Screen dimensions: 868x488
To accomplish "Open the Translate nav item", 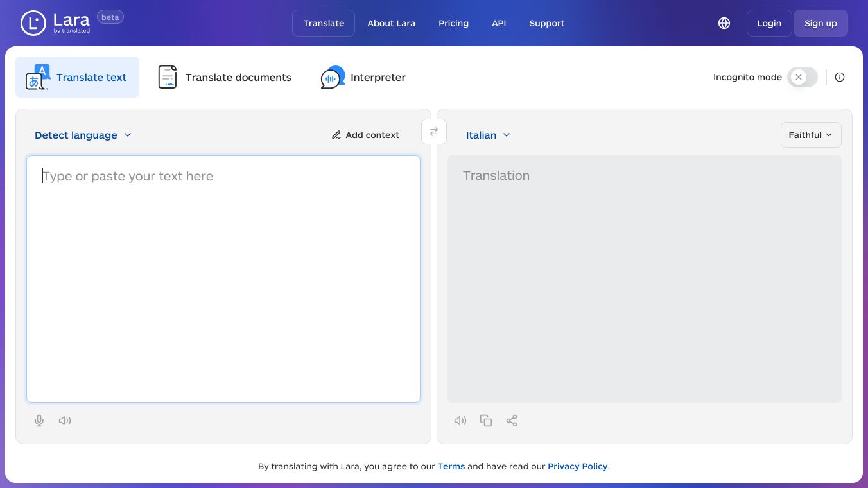I will pos(324,23).
